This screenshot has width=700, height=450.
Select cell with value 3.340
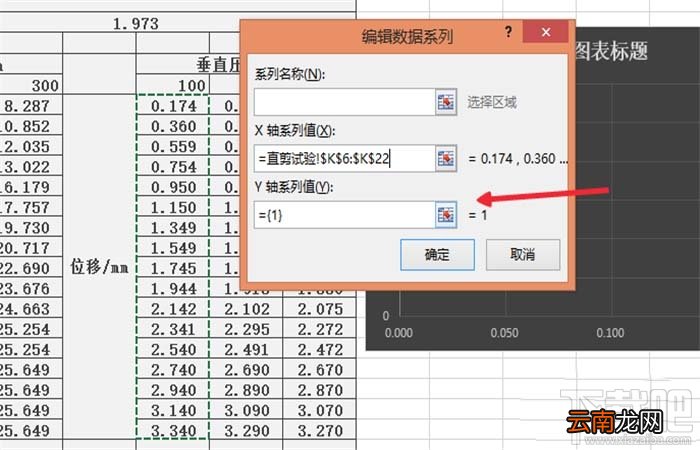(173, 430)
